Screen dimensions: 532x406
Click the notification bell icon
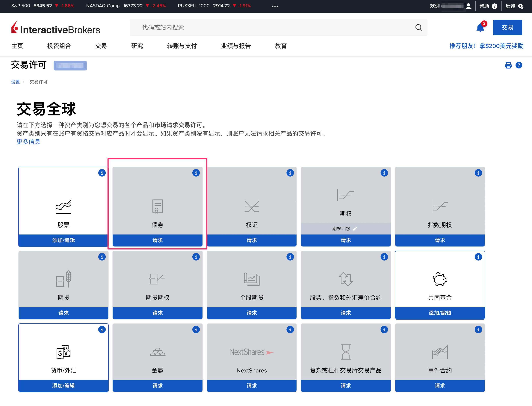480,28
